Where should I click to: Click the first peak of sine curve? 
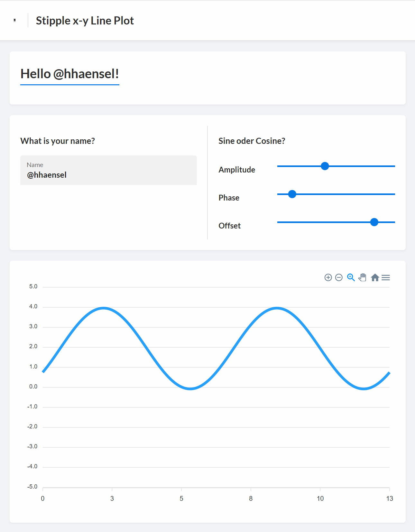(103, 308)
